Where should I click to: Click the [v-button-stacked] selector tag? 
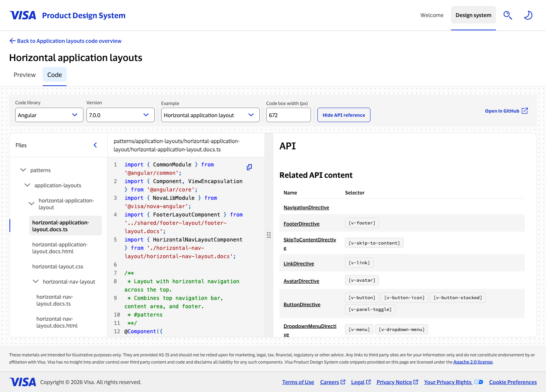tap(458, 298)
